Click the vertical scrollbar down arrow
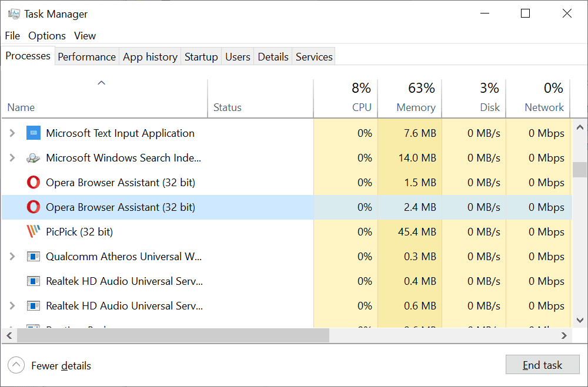 (579, 320)
